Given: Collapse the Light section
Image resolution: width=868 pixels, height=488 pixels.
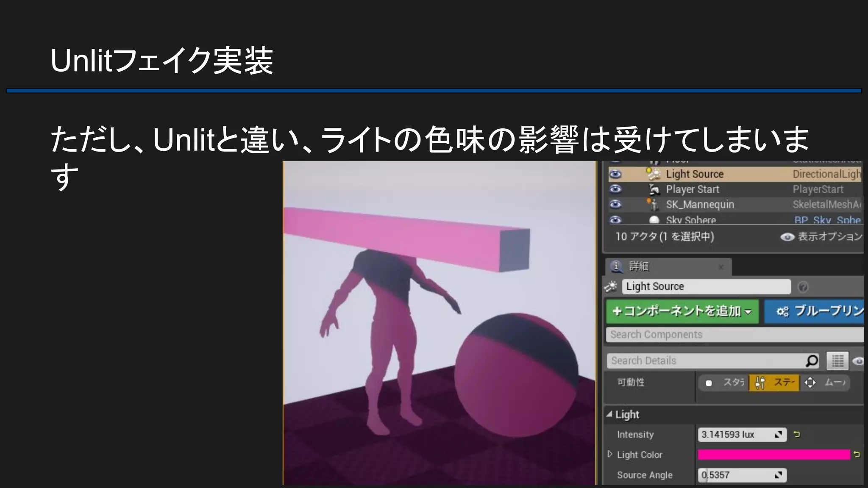Looking at the screenshot, I should [609, 414].
